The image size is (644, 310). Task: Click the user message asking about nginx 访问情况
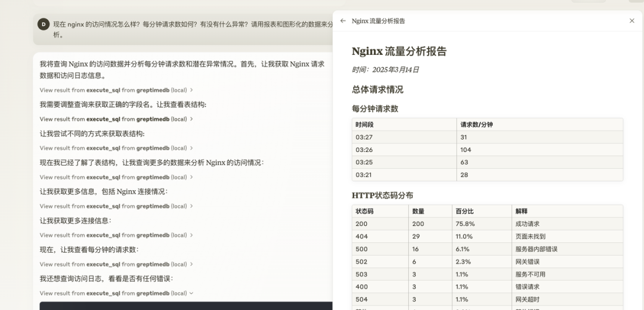tap(193, 30)
